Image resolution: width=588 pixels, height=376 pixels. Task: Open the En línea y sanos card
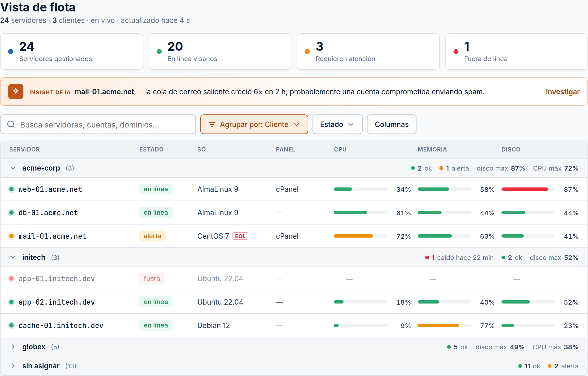click(220, 51)
